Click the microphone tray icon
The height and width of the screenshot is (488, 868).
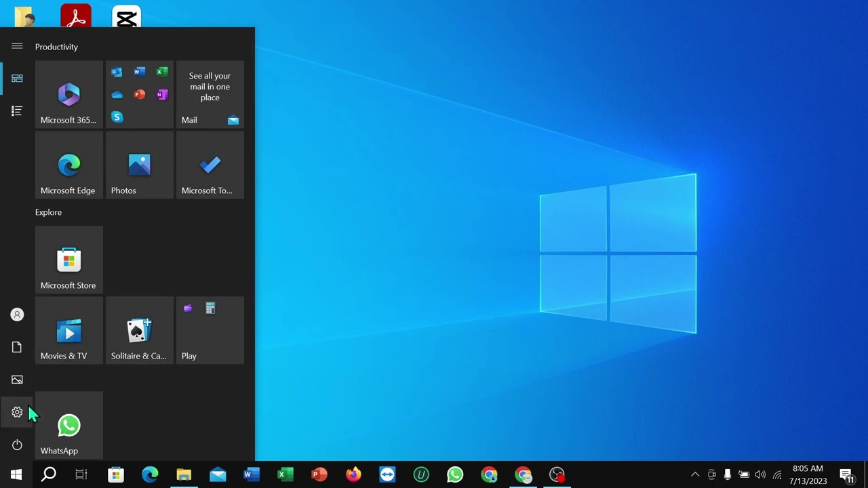pos(728,474)
